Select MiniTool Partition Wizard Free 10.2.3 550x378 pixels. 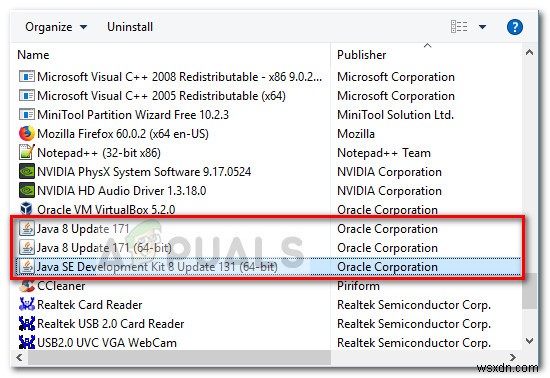point(133,114)
